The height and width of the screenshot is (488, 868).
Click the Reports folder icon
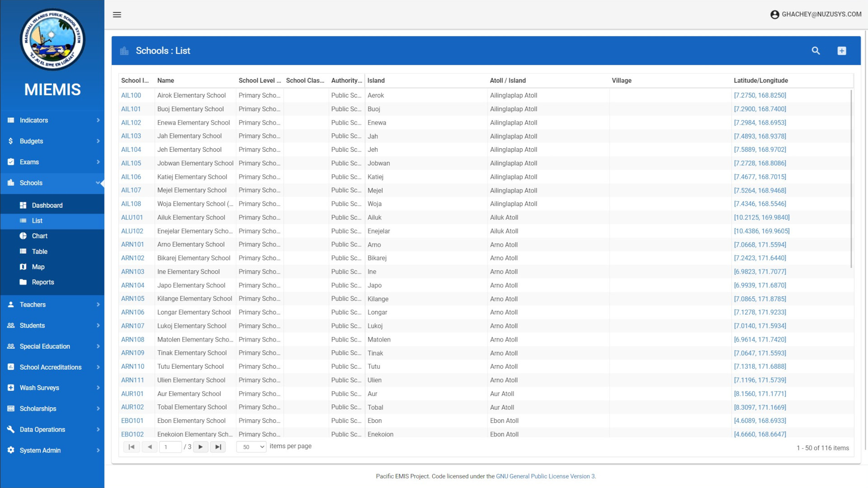pyautogui.click(x=23, y=282)
